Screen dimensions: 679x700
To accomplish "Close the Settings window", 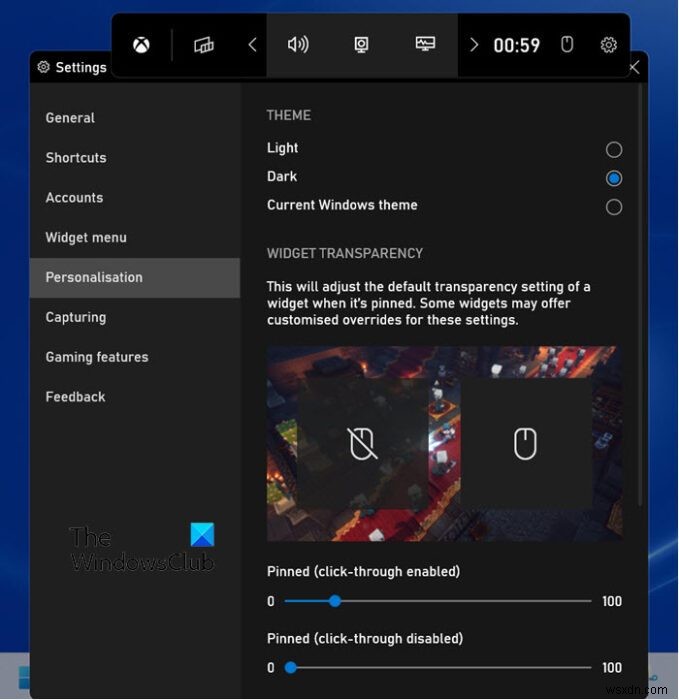I will (x=634, y=68).
